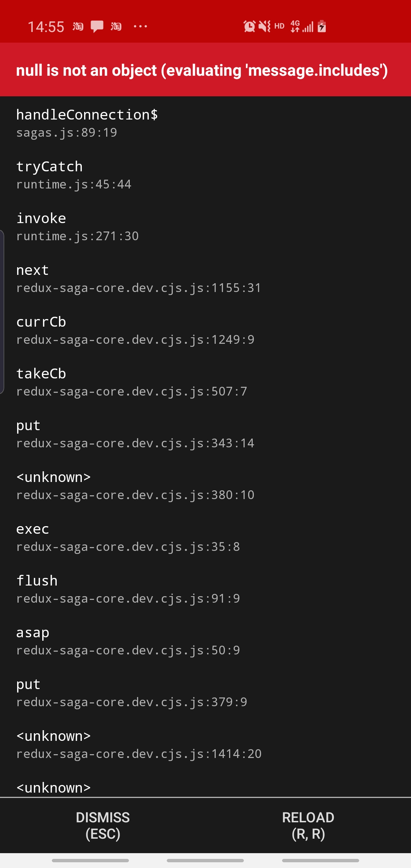Tap the alarm clock status icon

click(249, 26)
